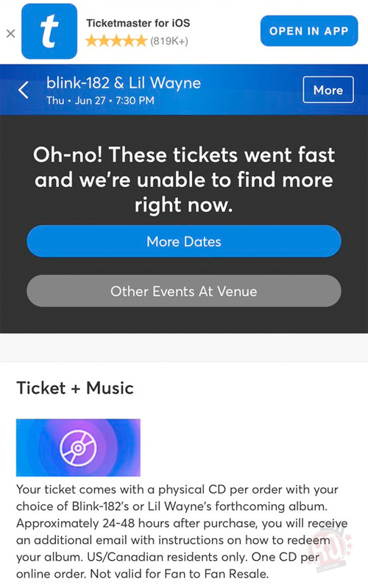Click the Ticket + Music heading
This screenshot has width=368, height=588.
[x=75, y=388]
